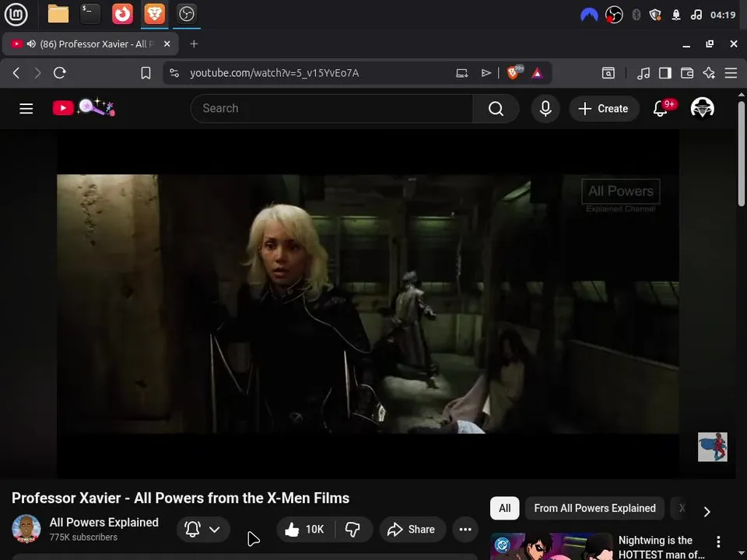
Task: Toggle the browser sidebar panel
Action: [x=665, y=73]
